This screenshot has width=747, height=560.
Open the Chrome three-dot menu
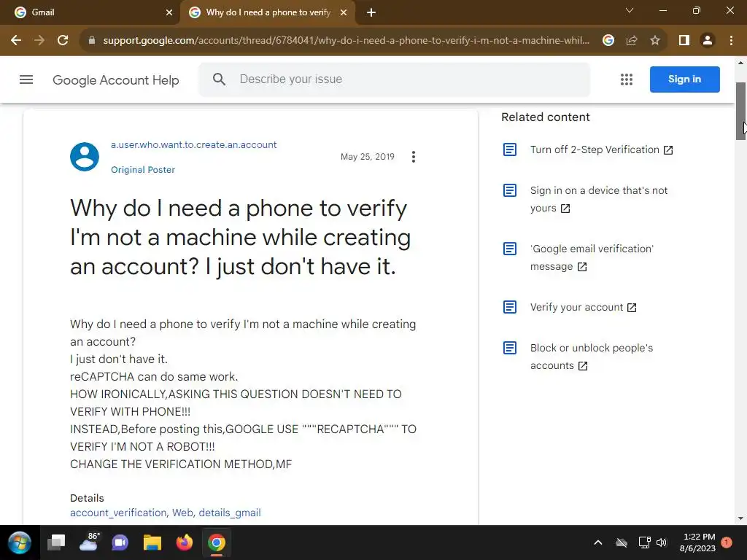point(731,41)
